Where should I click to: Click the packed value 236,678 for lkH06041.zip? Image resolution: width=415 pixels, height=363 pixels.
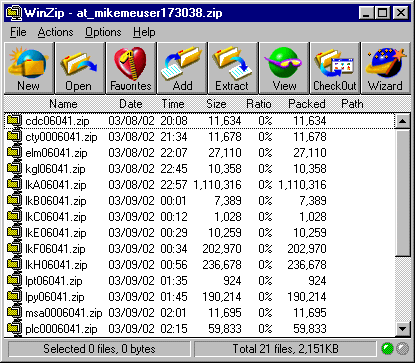(307, 265)
